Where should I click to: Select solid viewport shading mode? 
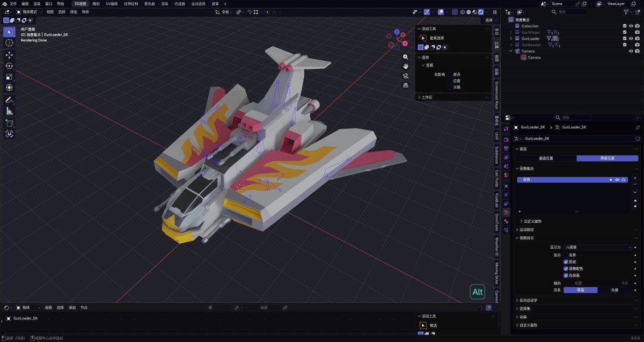469,12
